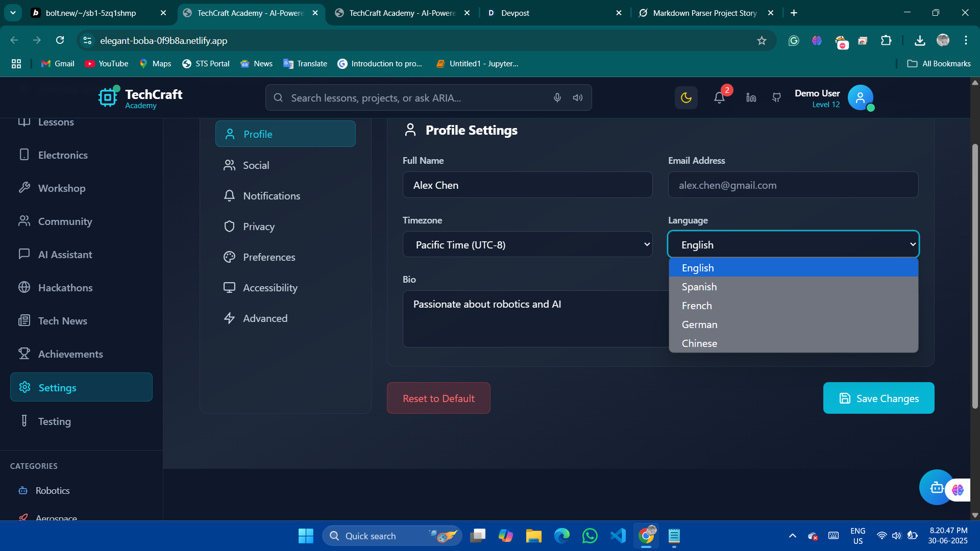The image size is (980, 551).
Task: Toggle dark mode moon icon
Action: coord(686,98)
